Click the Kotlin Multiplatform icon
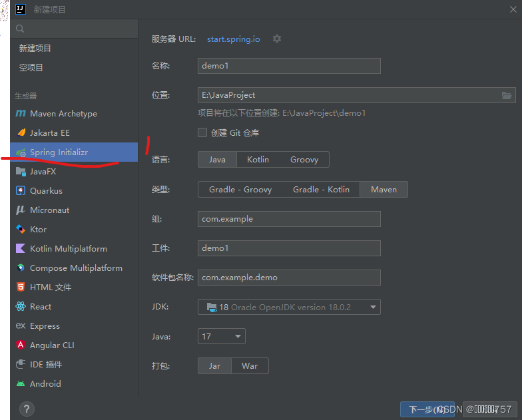 pyautogui.click(x=21, y=249)
